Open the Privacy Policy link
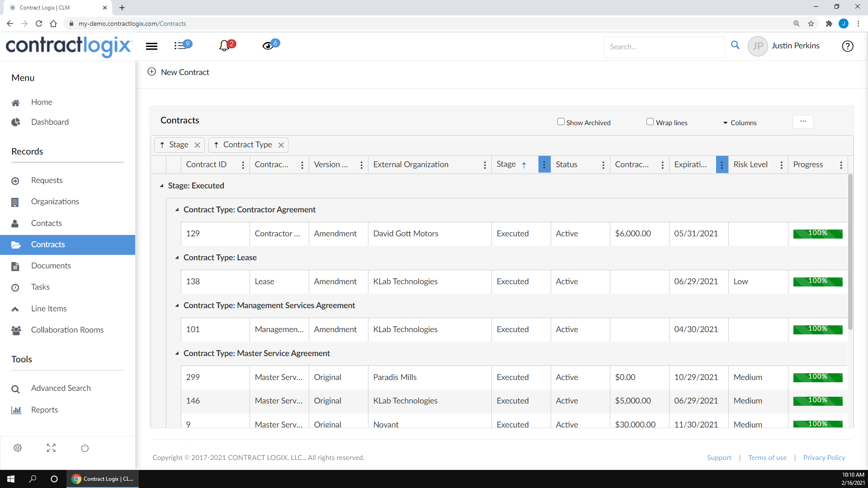This screenshot has width=868, height=488. coord(824,457)
